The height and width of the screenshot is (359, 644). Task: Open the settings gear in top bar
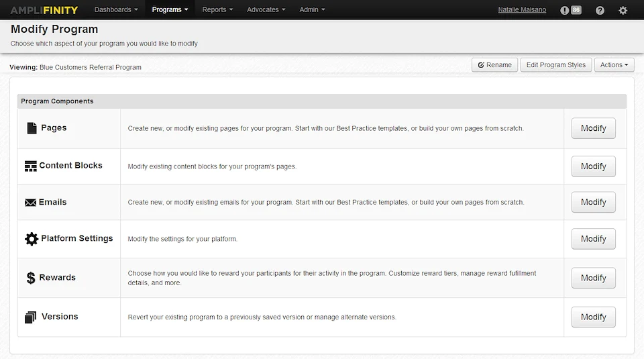[x=623, y=10]
